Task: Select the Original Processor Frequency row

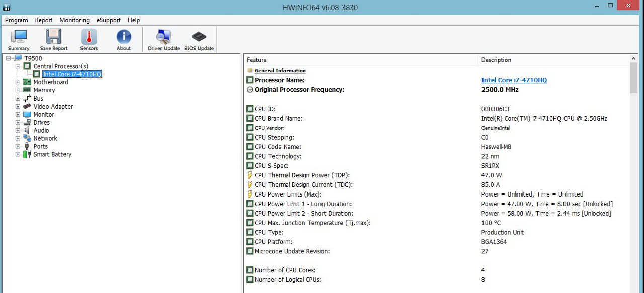Action: [437, 90]
